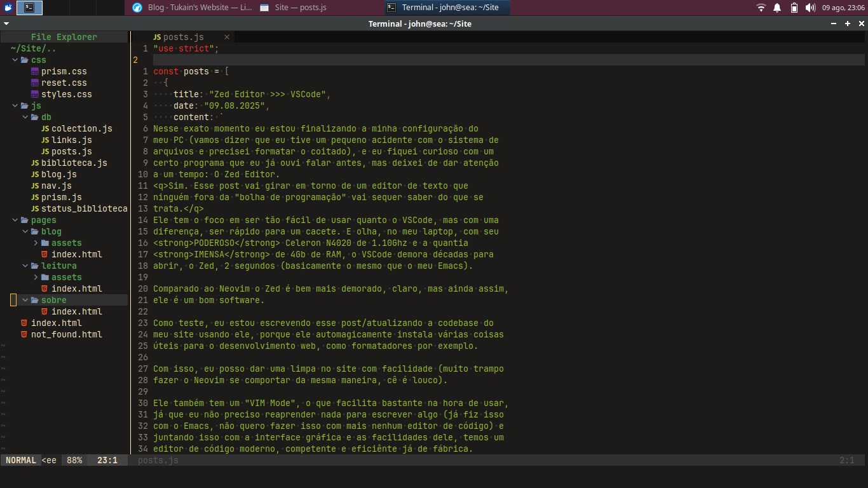Open the Wi-Fi network tray icon
This screenshot has height=488, width=868.
[x=761, y=8]
